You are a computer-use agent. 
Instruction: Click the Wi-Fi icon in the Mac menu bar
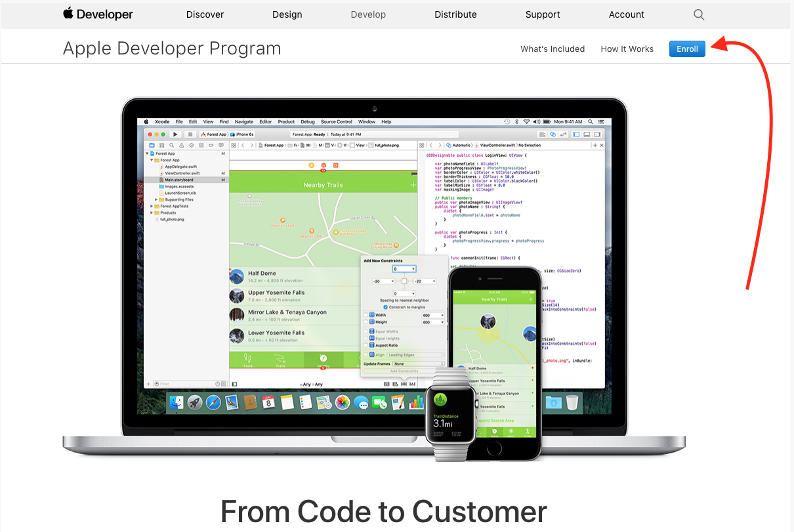click(x=526, y=121)
